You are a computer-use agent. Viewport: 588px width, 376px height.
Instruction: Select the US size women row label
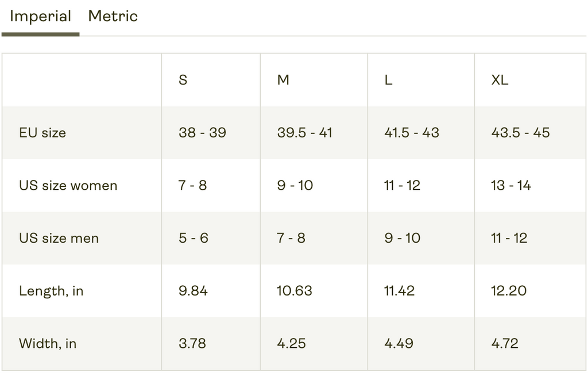(x=68, y=186)
